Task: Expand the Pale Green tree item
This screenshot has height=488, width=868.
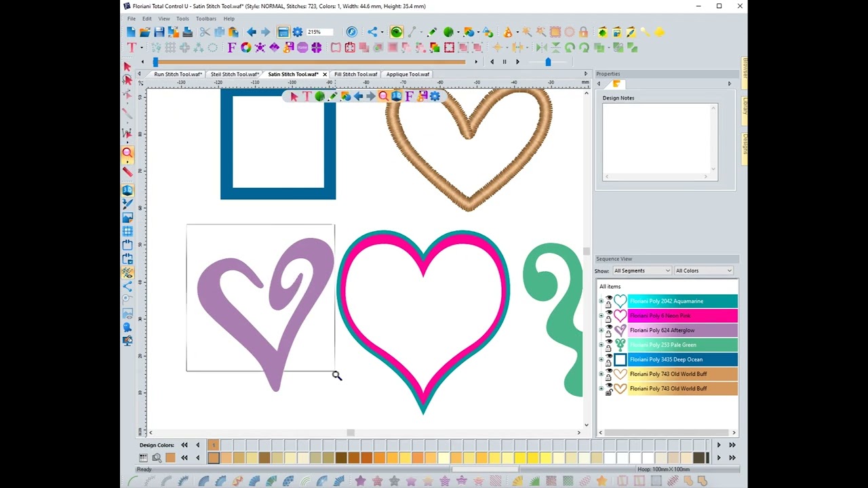Action: coord(601,344)
